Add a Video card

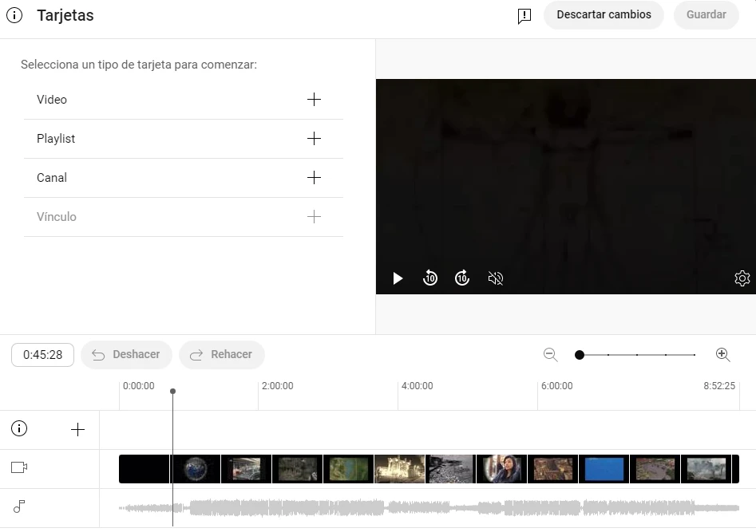314,99
